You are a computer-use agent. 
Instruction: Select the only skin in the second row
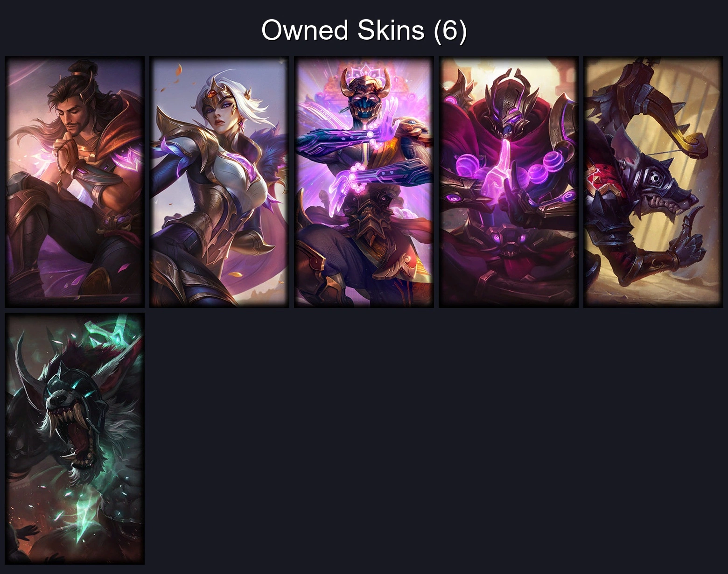pyautogui.click(x=75, y=438)
